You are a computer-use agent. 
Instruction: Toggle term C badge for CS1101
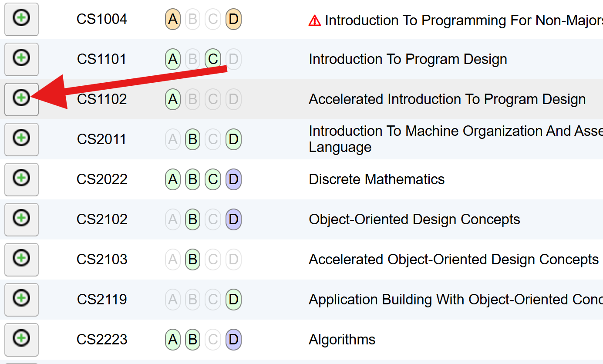pos(213,59)
